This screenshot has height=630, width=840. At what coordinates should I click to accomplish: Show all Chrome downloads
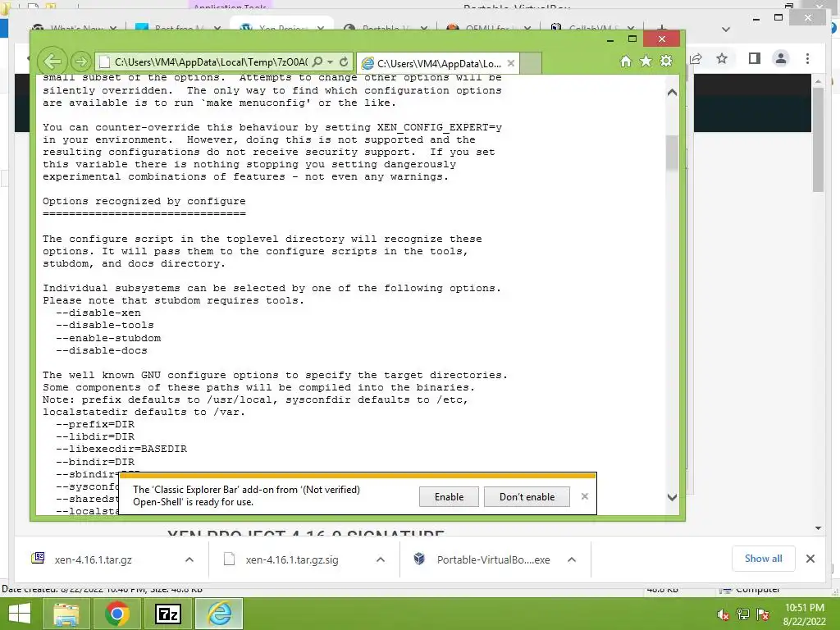click(764, 559)
